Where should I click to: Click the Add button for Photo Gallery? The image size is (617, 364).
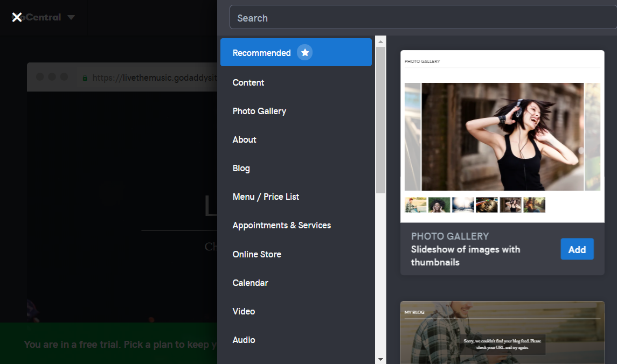(x=577, y=249)
